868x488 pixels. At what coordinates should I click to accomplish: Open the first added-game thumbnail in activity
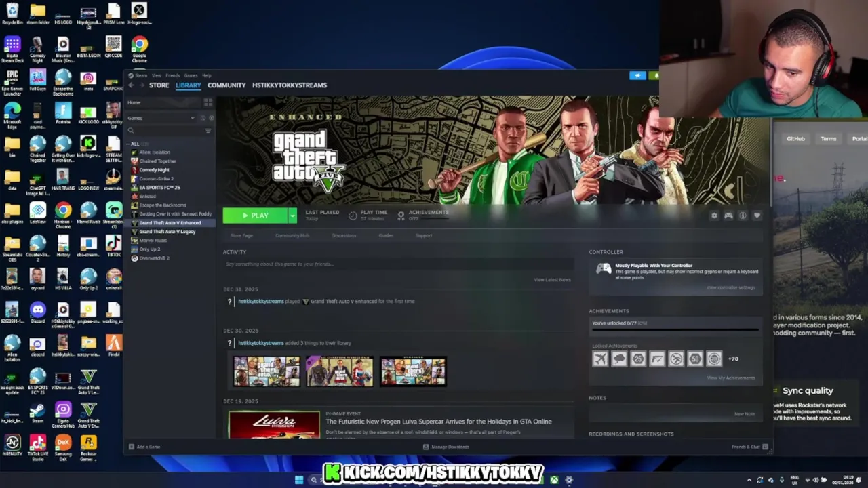266,371
